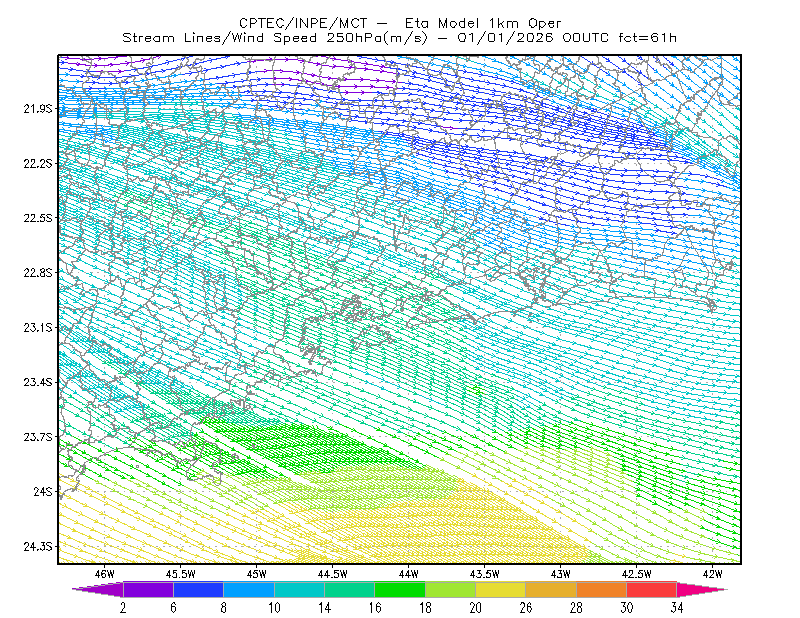Click the purple arrow tip at legend's left end
Screen dimensions: 800x618
[x=98, y=589]
